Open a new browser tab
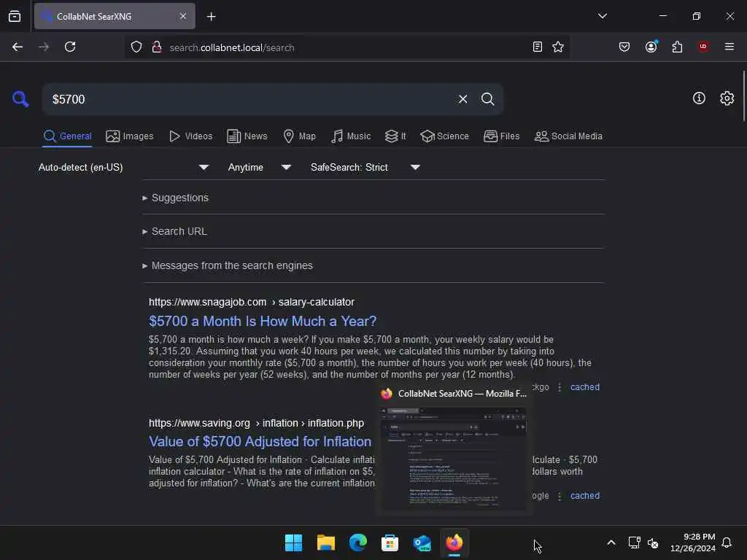Image resolution: width=747 pixels, height=560 pixels. (211, 17)
